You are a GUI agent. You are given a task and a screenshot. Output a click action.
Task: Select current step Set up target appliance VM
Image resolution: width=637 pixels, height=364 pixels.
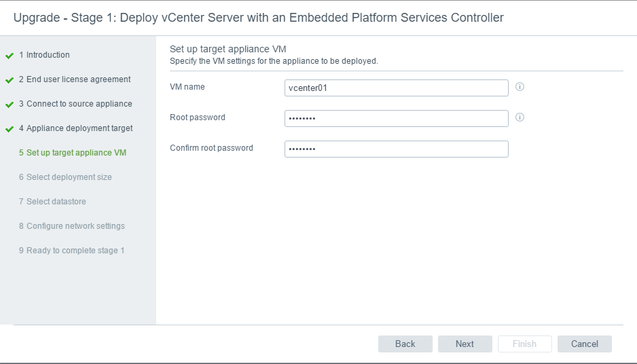click(73, 152)
